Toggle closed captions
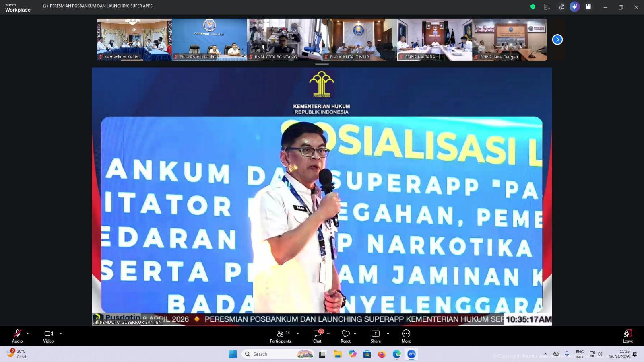This screenshot has width=644, height=362. [x=547, y=6]
